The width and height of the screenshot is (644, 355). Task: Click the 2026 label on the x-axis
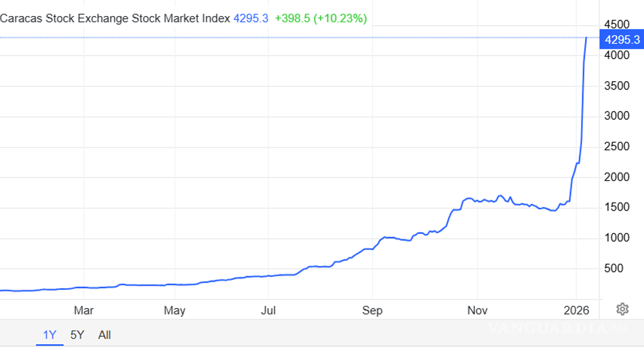click(x=576, y=310)
